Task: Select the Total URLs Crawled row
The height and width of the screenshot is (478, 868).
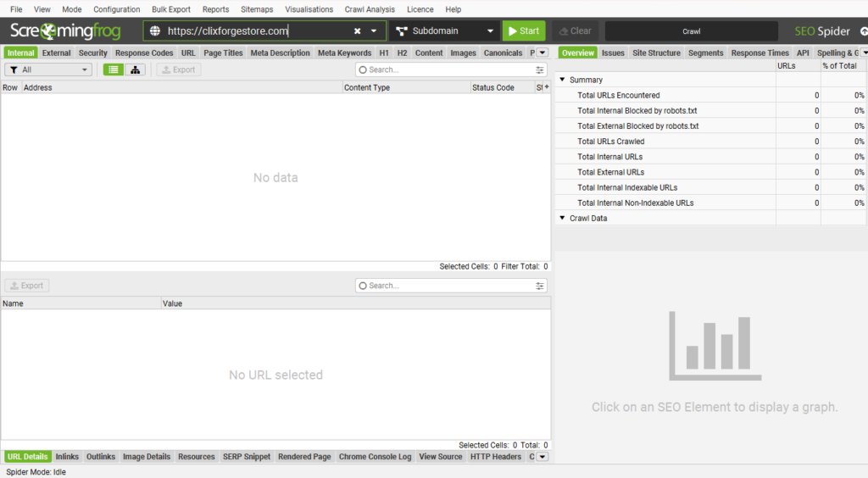Action: click(x=710, y=141)
